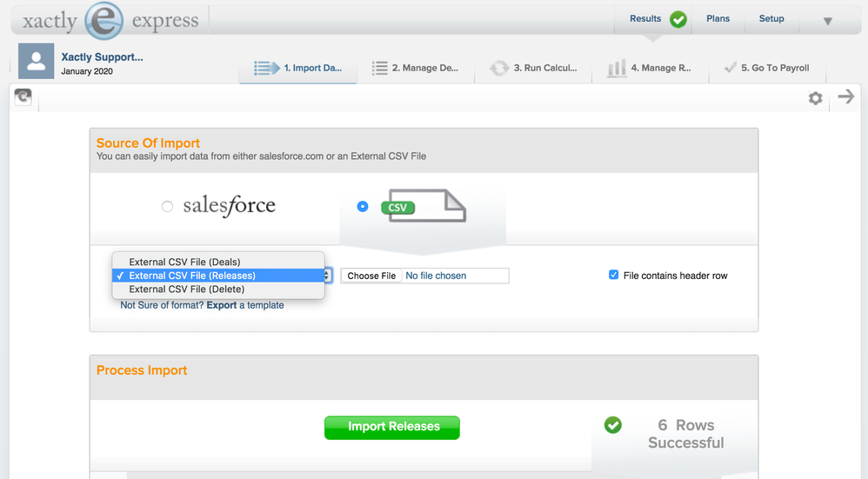Image resolution: width=868 pixels, height=479 pixels.
Task: Choose External CSV File (Delete) option
Action: tap(218, 289)
